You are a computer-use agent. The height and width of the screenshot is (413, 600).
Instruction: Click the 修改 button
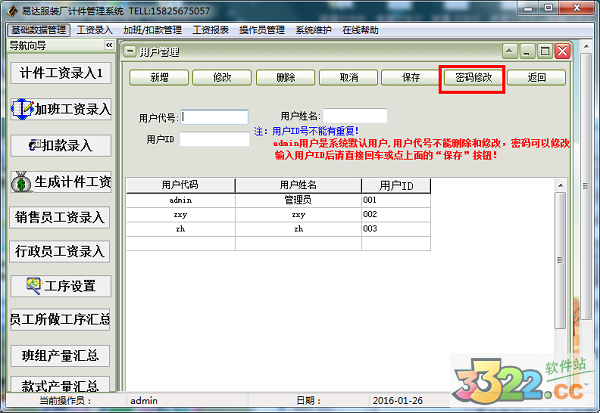pos(222,78)
